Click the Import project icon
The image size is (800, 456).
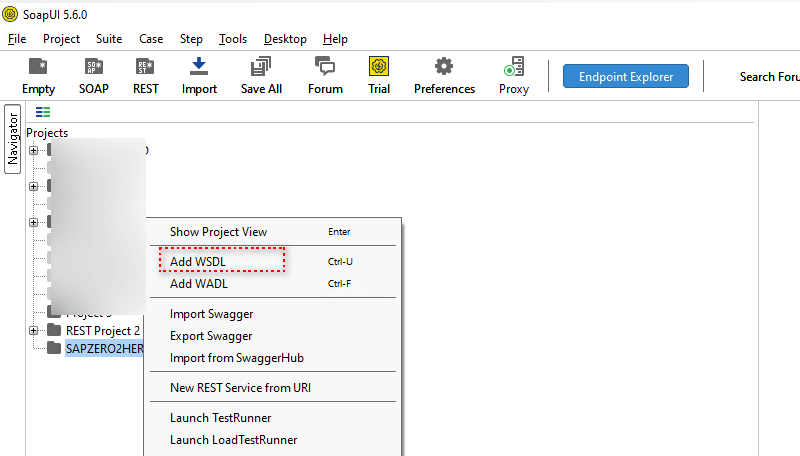(199, 67)
